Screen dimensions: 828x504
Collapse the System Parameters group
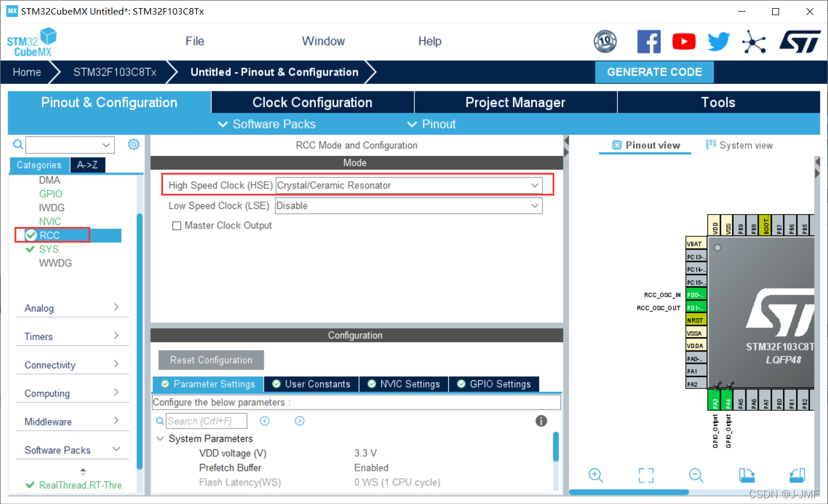point(160,439)
